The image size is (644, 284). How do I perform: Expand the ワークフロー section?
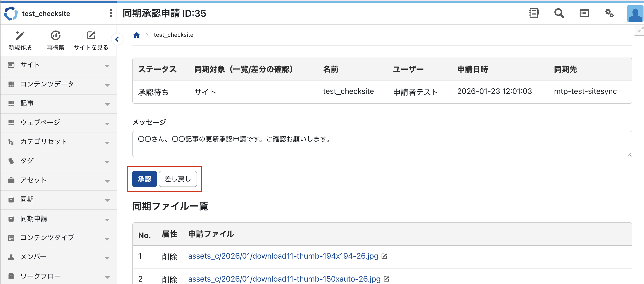click(107, 277)
